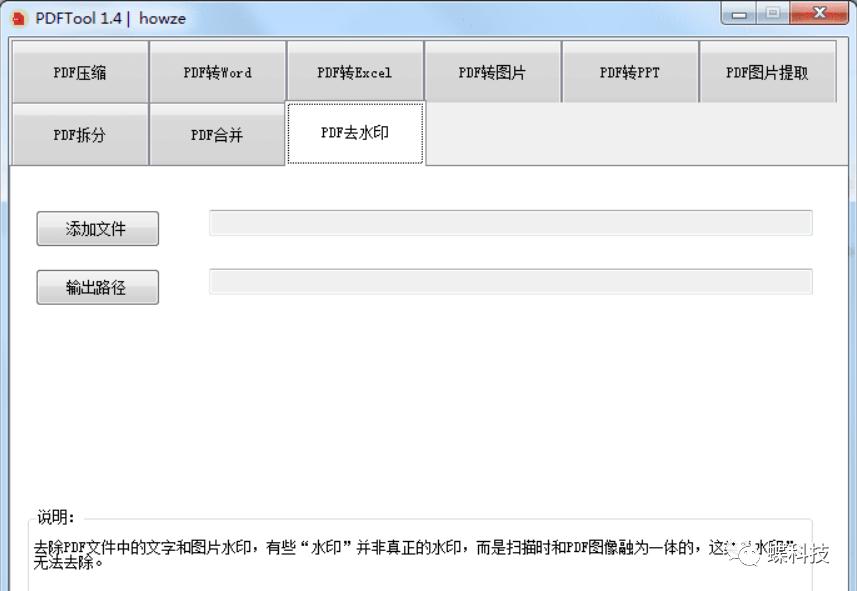This screenshot has width=857, height=591.
Task: Switch to the PDF压缩 tab
Action: (x=79, y=70)
